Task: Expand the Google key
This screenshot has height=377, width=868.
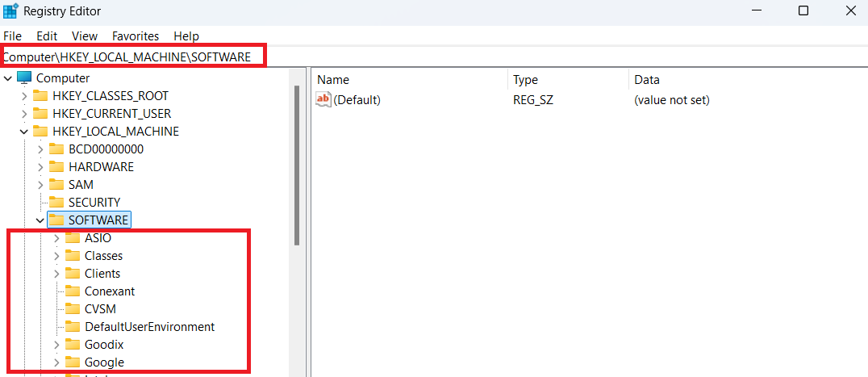Action: point(56,362)
